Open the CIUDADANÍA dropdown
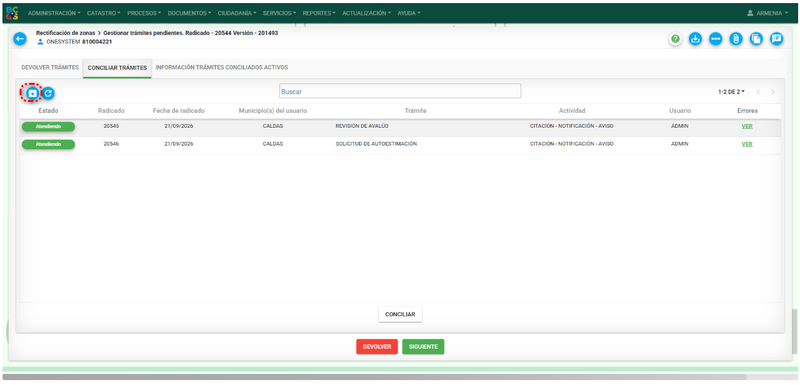Image resolution: width=800 pixels, height=385 pixels. point(237,13)
